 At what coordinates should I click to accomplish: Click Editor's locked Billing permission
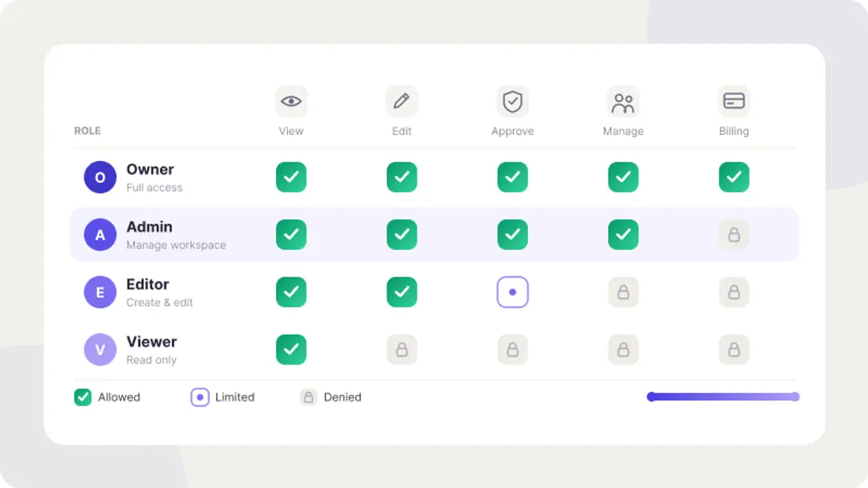734,292
